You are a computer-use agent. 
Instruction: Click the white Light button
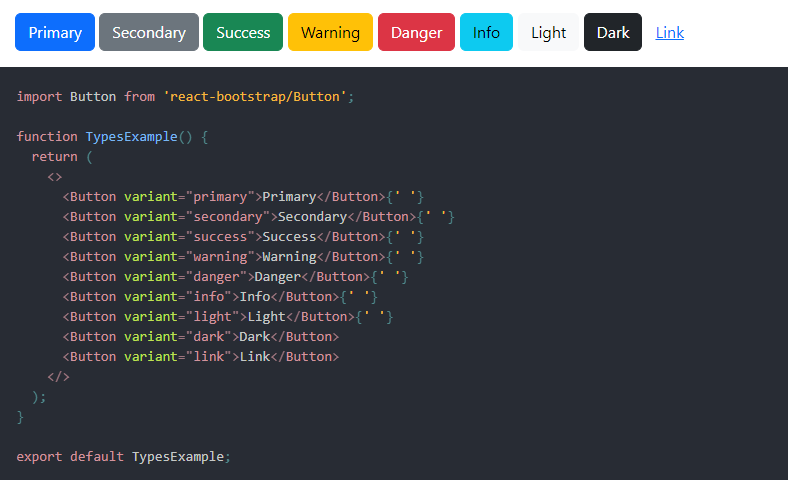click(548, 32)
